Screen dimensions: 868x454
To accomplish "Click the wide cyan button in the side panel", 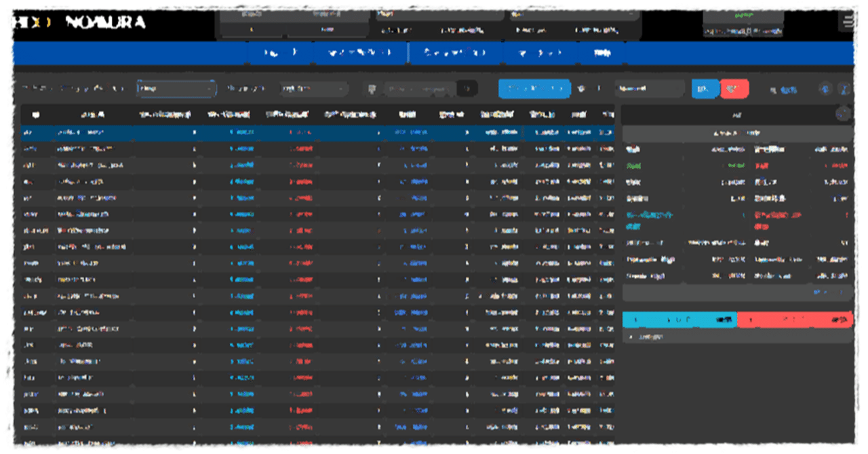I will pyautogui.click(x=679, y=320).
